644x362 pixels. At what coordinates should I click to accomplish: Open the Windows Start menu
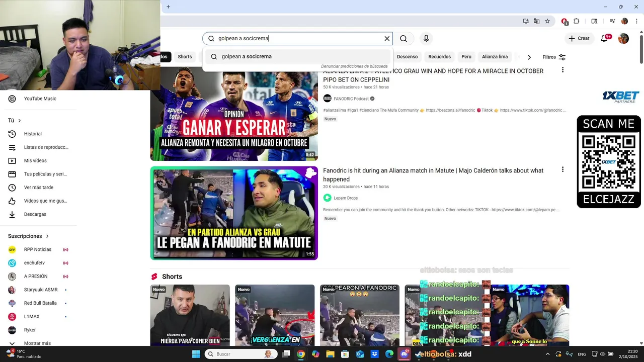coord(196,354)
